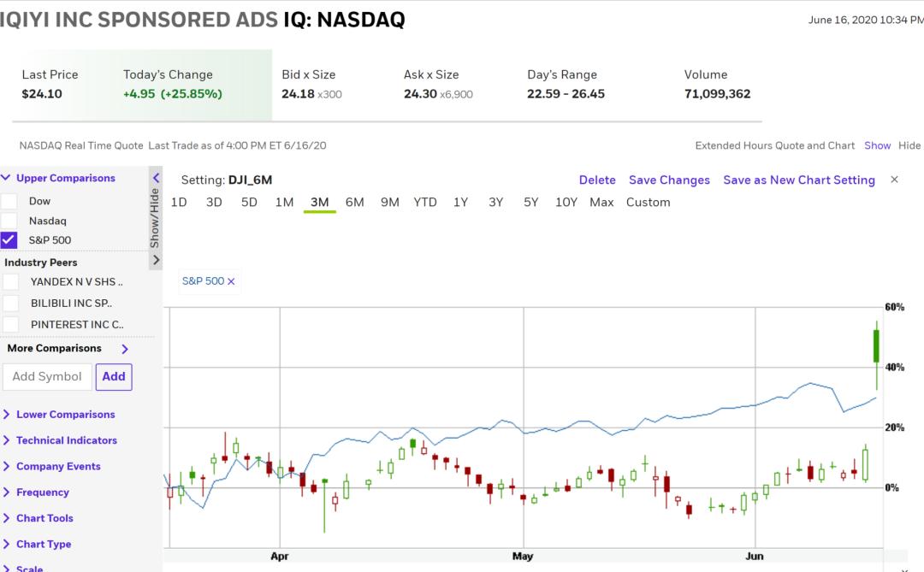924x572 pixels.
Task: Show the extended hours quote
Action: click(877, 145)
